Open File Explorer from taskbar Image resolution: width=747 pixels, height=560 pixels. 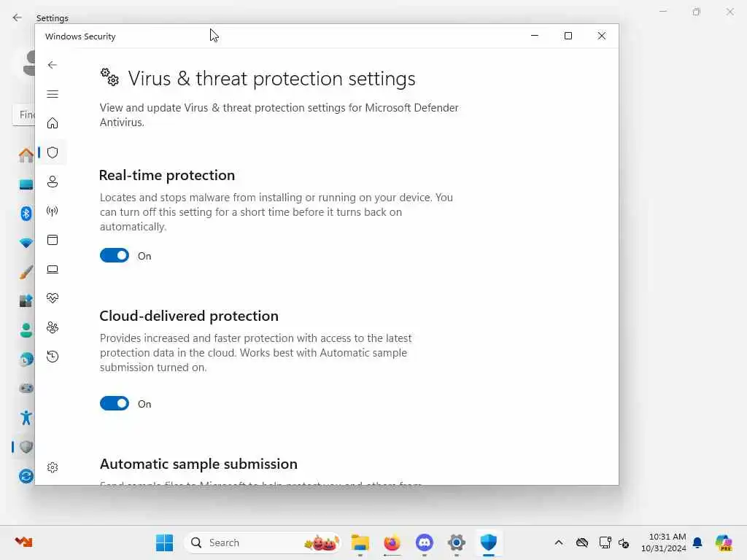pos(360,542)
